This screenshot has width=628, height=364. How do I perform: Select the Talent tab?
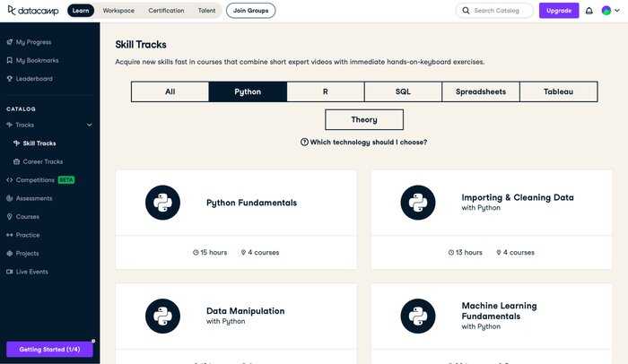click(x=206, y=11)
